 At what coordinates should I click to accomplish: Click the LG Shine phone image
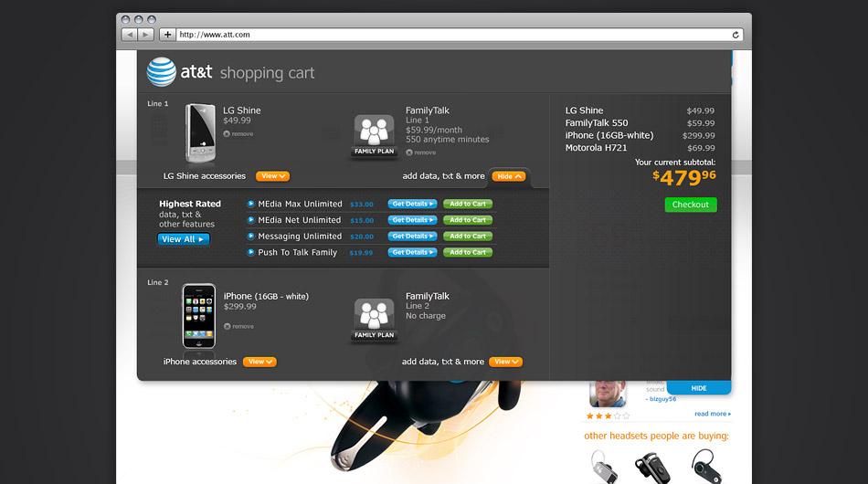pyautogui.click(x=200, y=133)
